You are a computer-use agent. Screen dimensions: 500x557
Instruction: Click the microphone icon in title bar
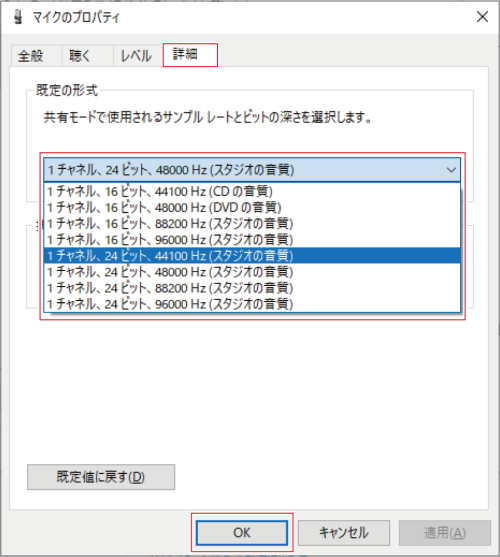pyautogui.click(x=18, y=17)
